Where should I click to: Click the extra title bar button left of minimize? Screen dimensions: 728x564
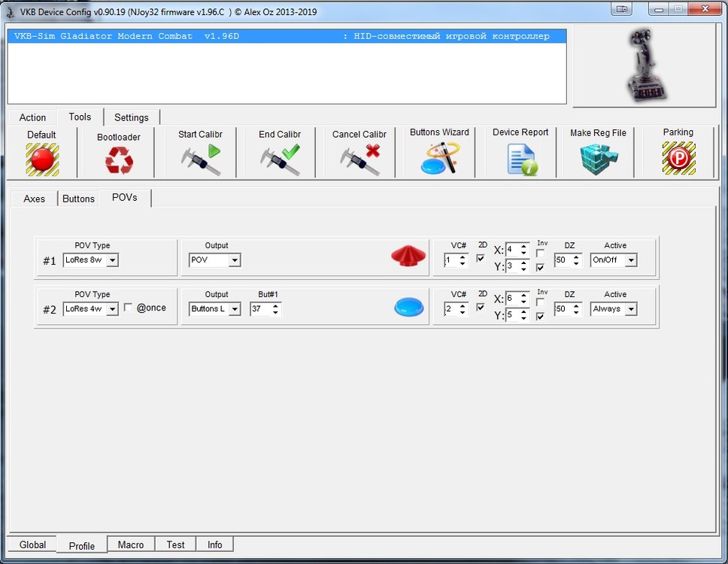coord(622,9)
